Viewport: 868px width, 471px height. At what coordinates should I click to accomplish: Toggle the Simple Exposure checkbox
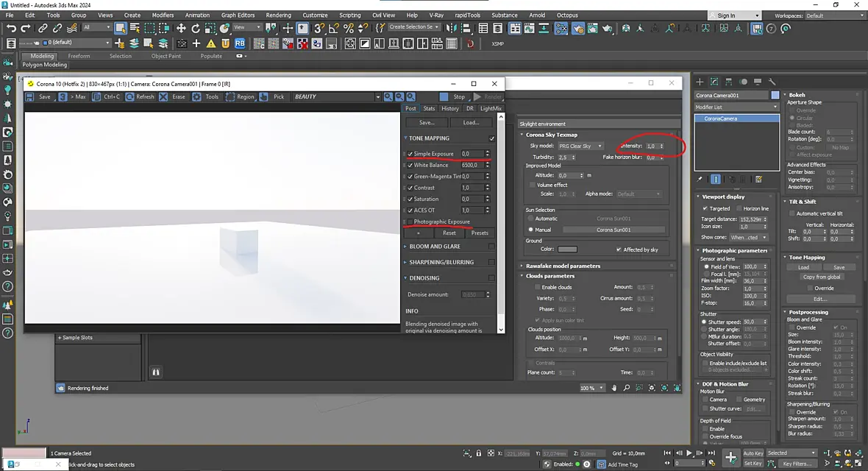410,154
